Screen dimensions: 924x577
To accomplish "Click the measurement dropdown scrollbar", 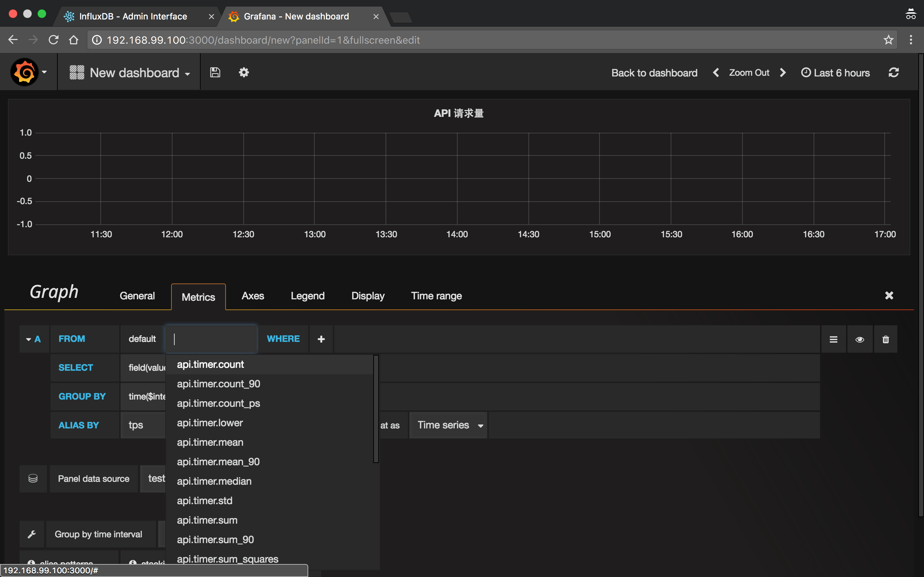I will click(376, 408).
